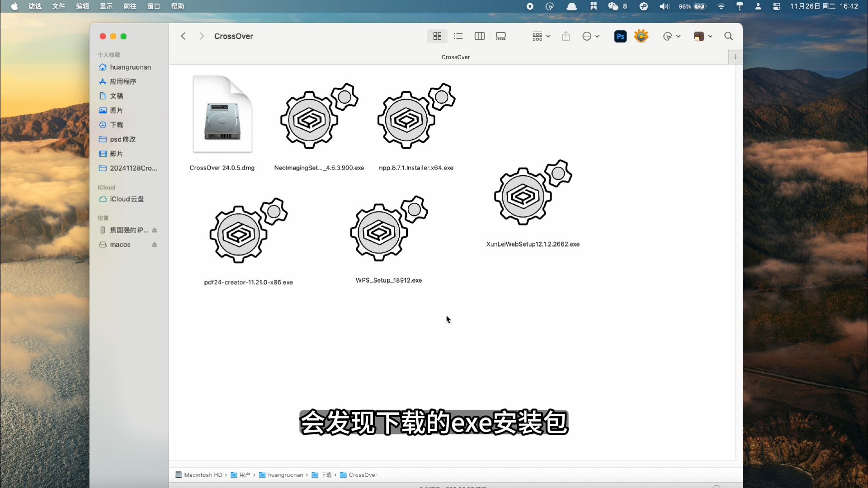Open the 窗口 menu

point(154,6)
